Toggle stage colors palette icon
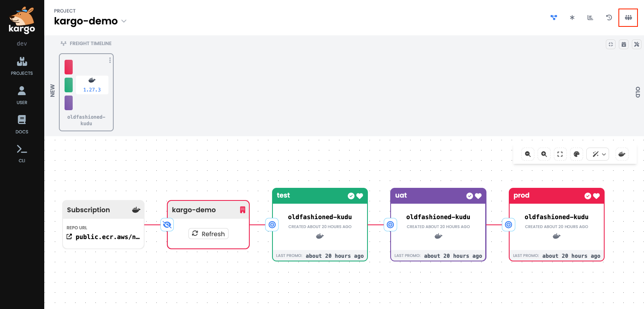Screen dimensions: 644x309 tap(576, 154)
